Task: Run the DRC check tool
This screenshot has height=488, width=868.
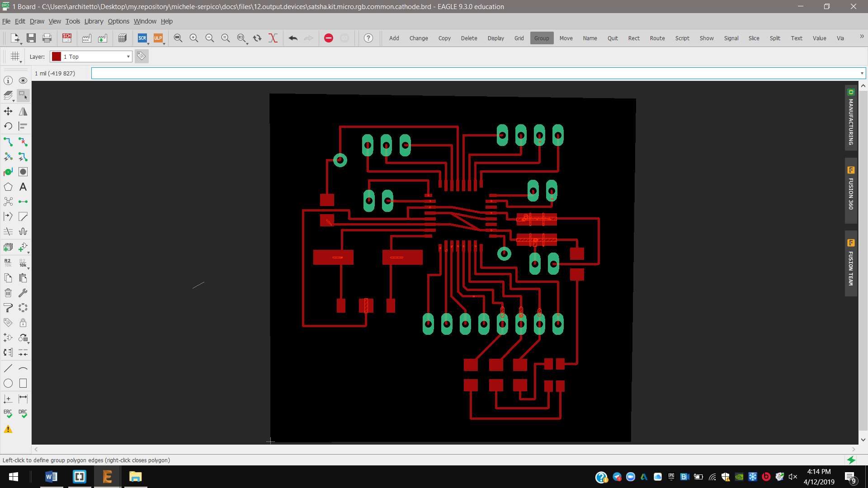Action: (23, 413)
